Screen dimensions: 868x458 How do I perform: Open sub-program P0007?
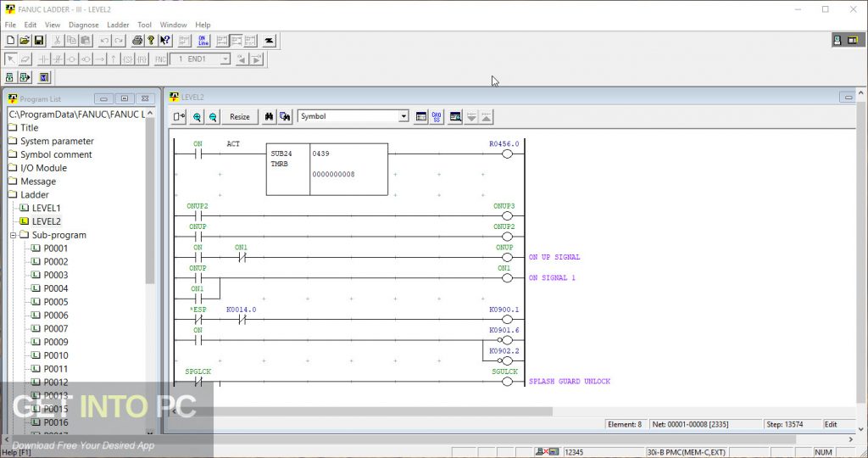[55, 328]
